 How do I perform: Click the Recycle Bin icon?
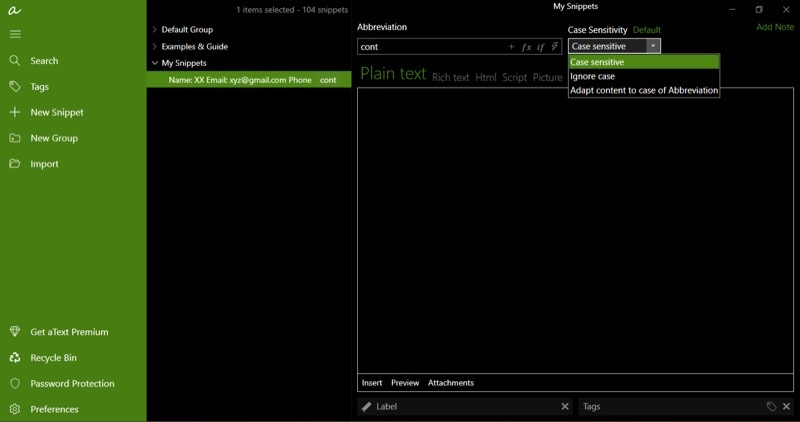click(15, 358)
